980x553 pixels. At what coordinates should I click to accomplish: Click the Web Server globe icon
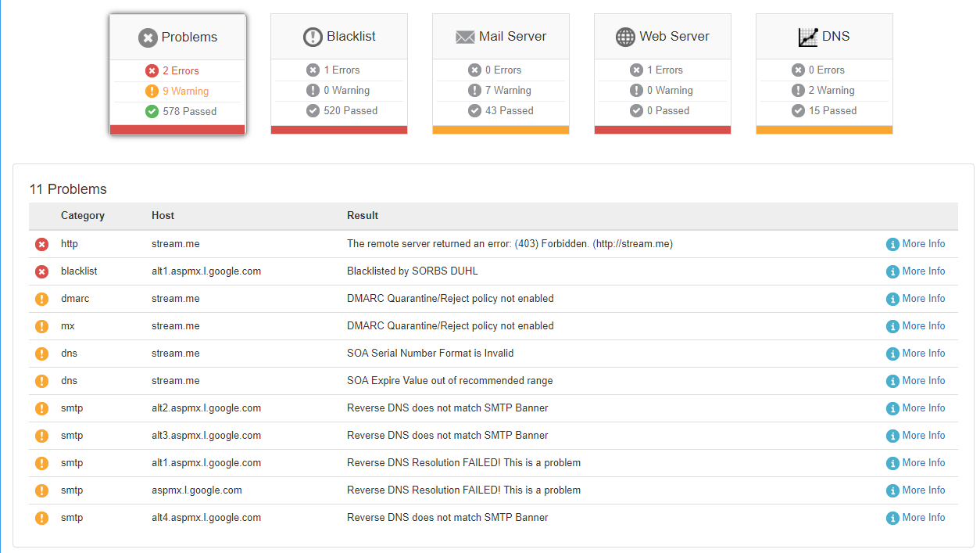[625, 37]
